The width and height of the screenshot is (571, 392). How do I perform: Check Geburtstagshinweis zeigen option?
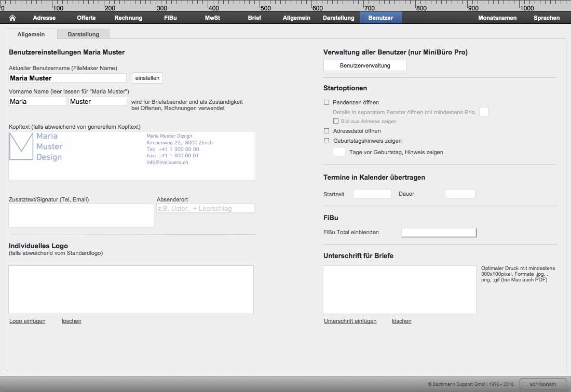pos(327,141)
